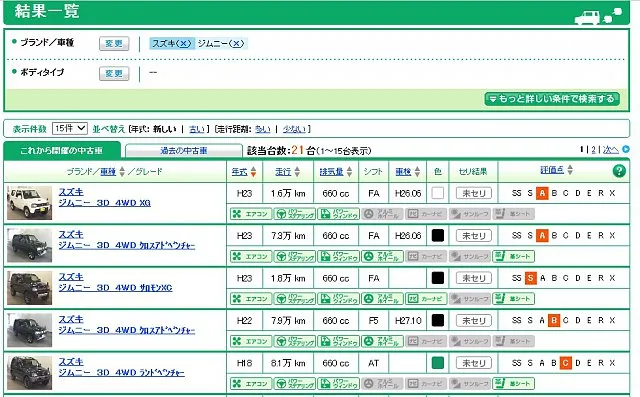This screenshot has width=640, height=397.
Task: Click greyed leather seat icon in 1.6万km row
Action: pos(513,214)
